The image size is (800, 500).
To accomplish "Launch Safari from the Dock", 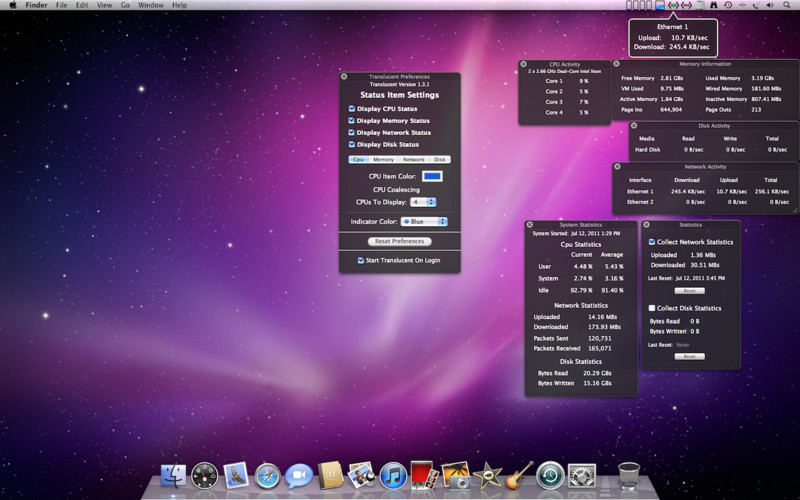I will [x=267, y=477].
